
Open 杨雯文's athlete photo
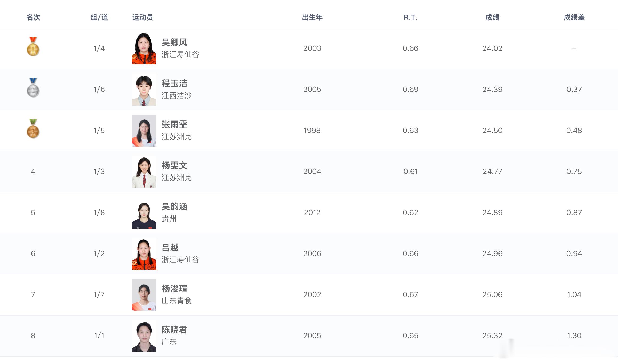144,172
